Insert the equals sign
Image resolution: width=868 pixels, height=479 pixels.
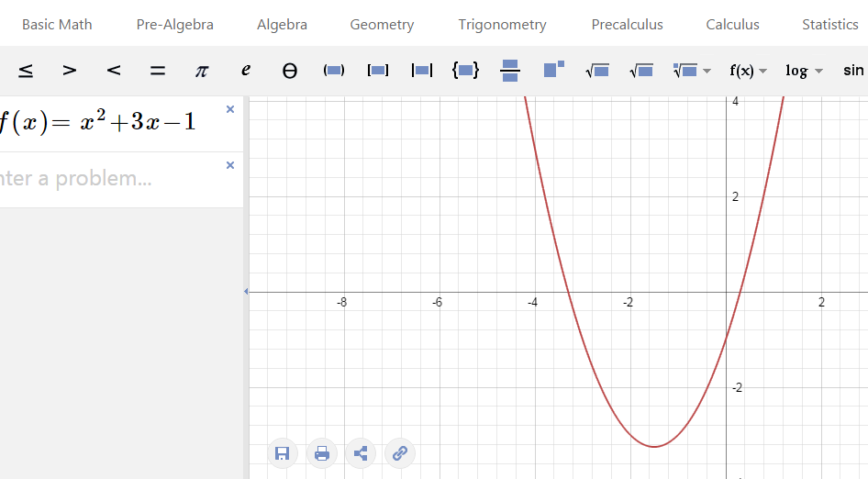[158, 71]
